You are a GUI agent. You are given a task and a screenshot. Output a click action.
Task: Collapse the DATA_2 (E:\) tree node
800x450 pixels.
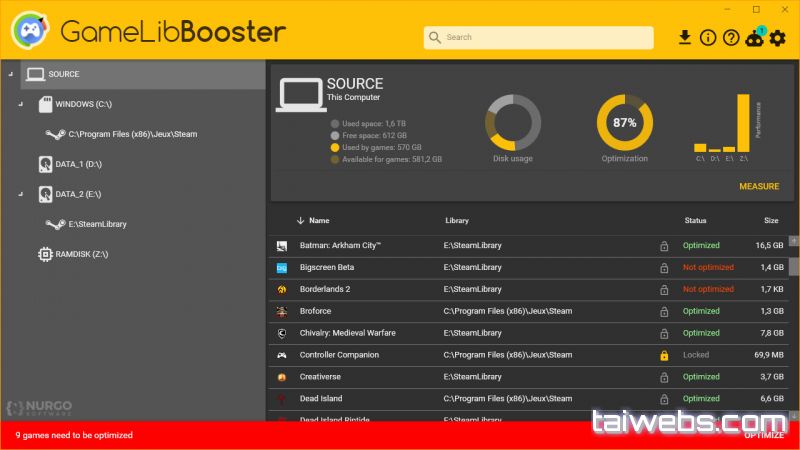pyautogui.click(x=20, y=194)
